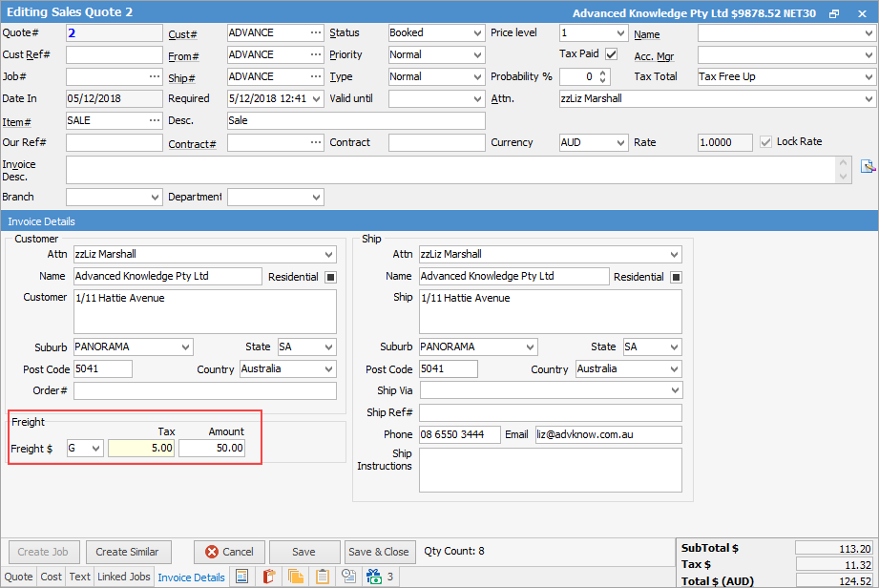
Task: Click the ellipsis button in Cust# field
Action: click(316, 32)
